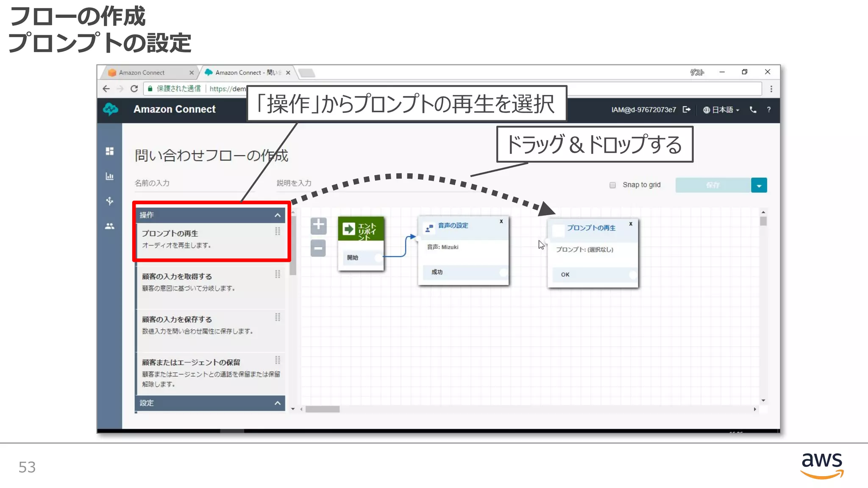This screenshot has height=488, width=868.
Task: Click the IAM@d-97672073e7 user name
Action: pyautogui.click(x=643, y=110)
